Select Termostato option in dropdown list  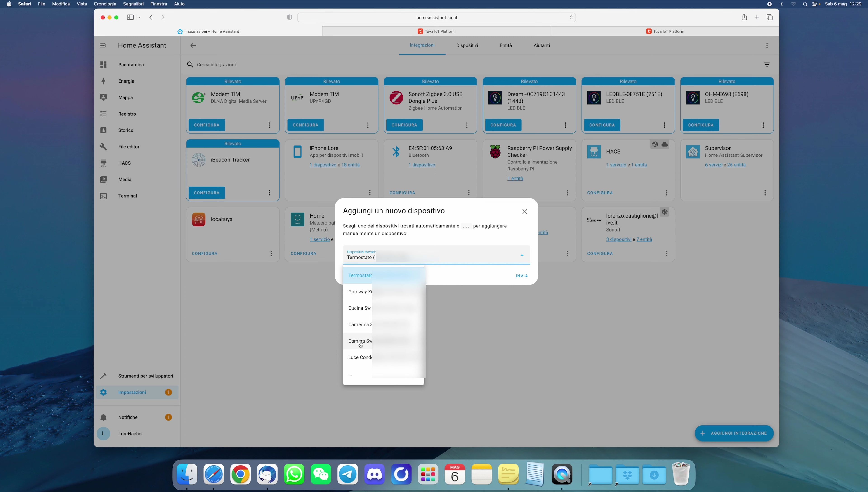coord(383,275)
